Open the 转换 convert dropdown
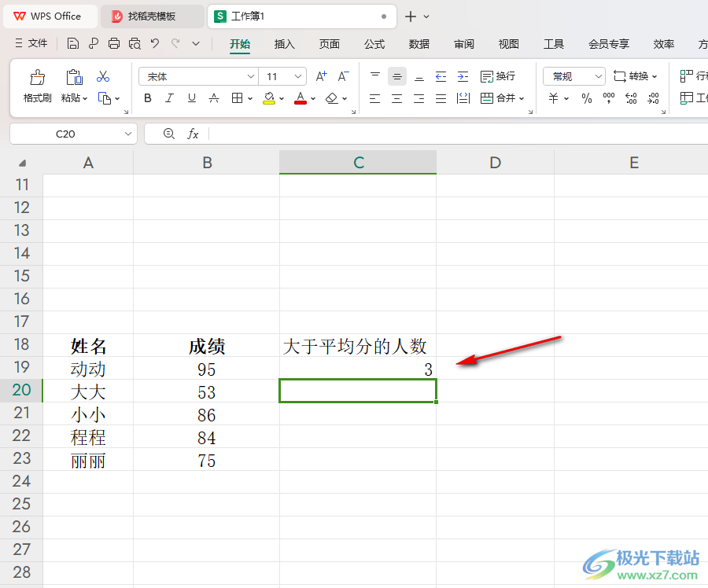The image size is (708, 588). coord(635,76)
